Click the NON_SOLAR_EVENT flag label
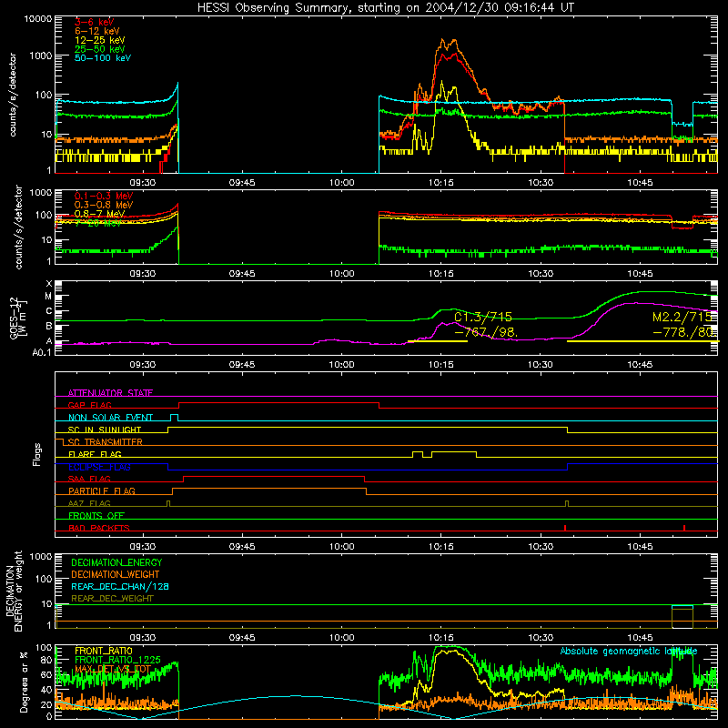This screenshot has width=728, height=728. [110, 418]
